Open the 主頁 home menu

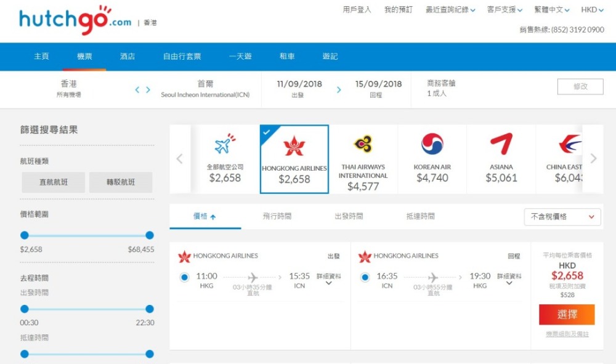click(x=41, y=57)
